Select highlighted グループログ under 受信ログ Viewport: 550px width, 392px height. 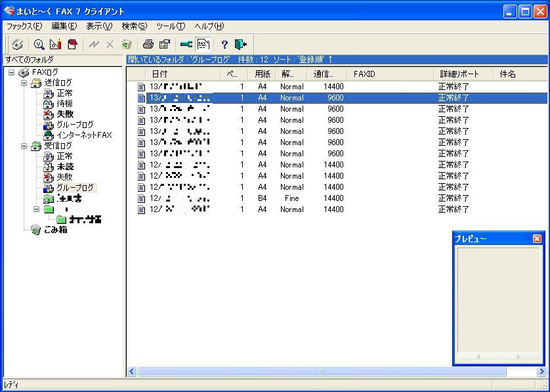pos(75,188)
